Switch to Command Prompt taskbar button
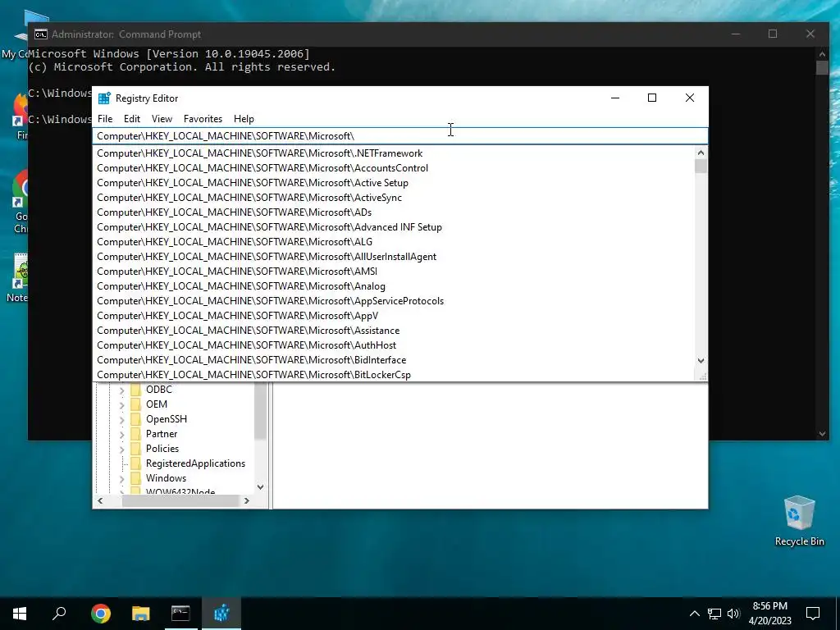 coord(180,614)
